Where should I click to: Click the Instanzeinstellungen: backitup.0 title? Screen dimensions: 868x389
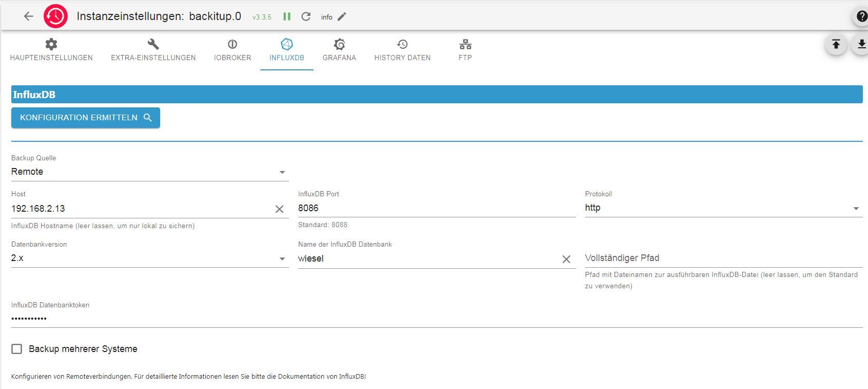click(x=159, y=16)
